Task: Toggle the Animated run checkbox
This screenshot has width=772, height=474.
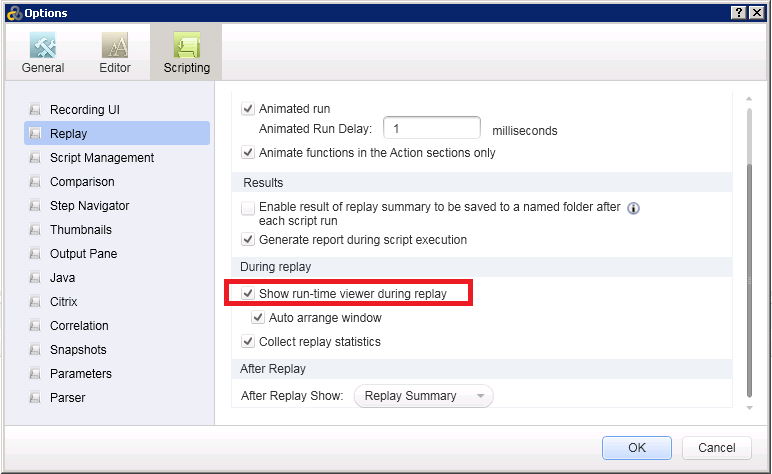Action: (248, 109)
